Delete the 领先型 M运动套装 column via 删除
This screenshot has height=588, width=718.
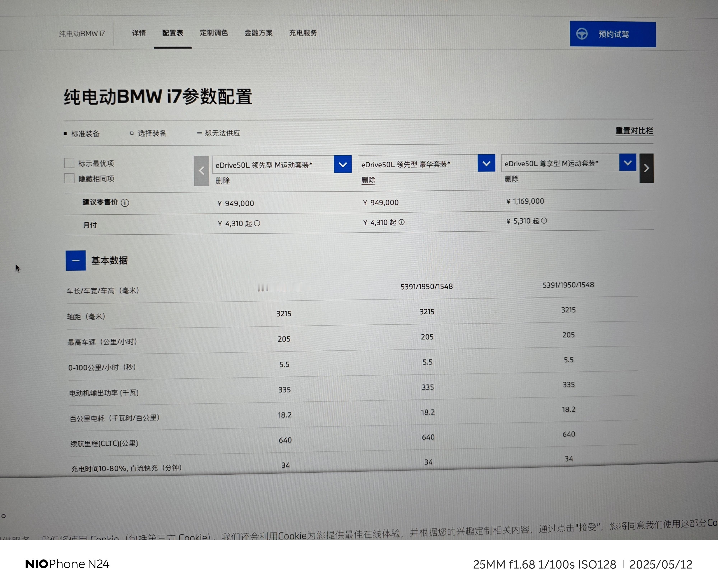tap(223, 181)
